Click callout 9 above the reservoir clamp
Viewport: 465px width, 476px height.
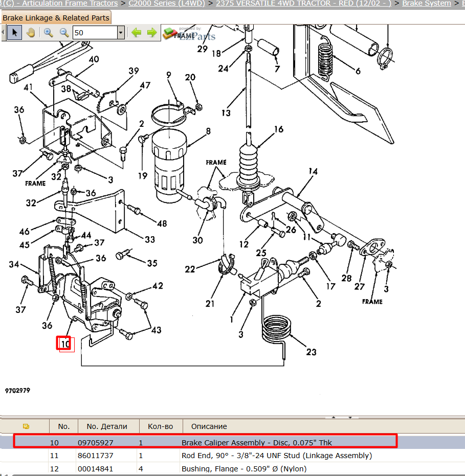169,75
